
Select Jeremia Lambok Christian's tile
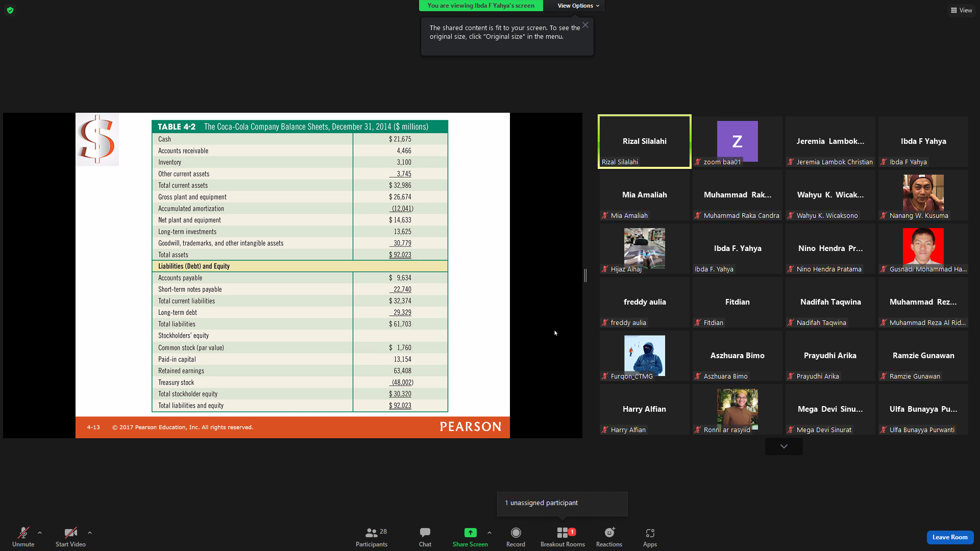tap(830, 141)
